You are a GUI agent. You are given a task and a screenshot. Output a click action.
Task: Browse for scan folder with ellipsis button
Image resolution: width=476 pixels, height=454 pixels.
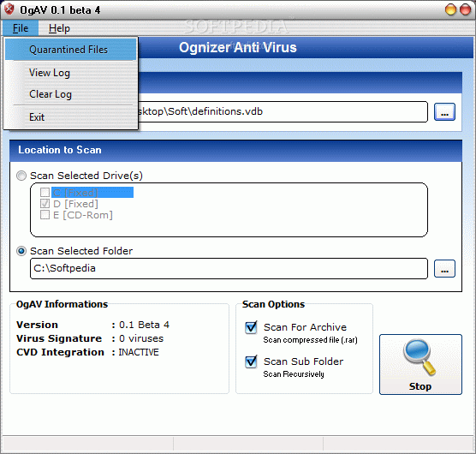[x=444, y=269]
